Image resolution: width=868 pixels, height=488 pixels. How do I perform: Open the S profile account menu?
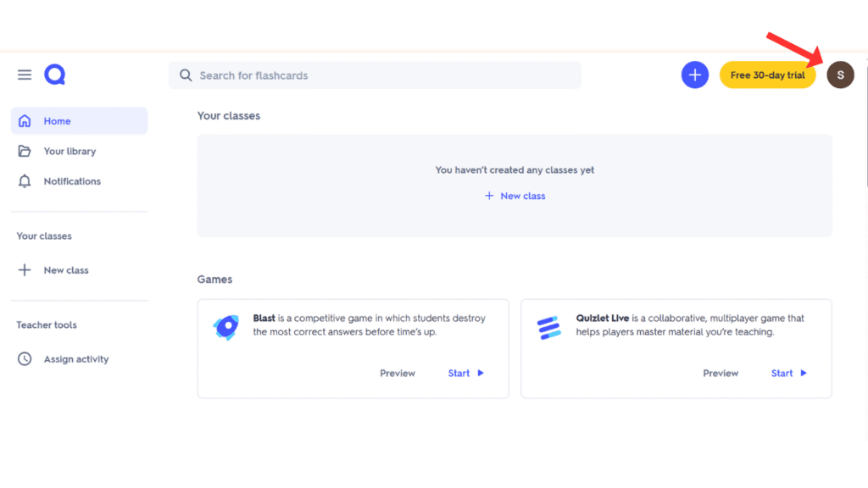(x=840, y=75)
